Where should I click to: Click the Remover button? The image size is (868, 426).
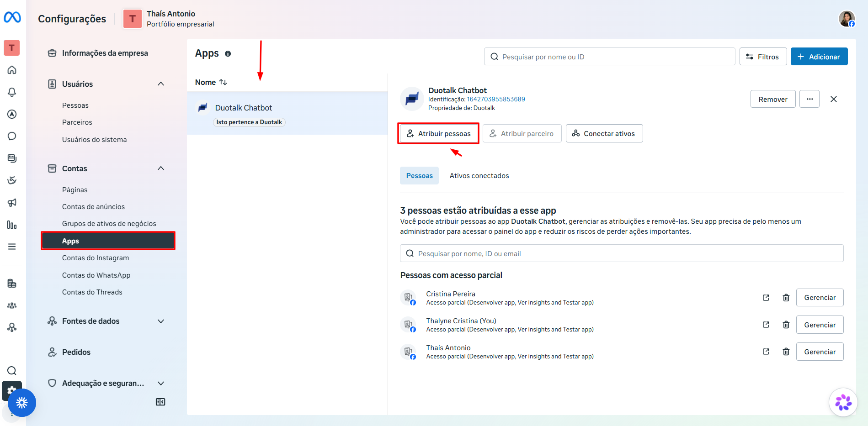773,99
